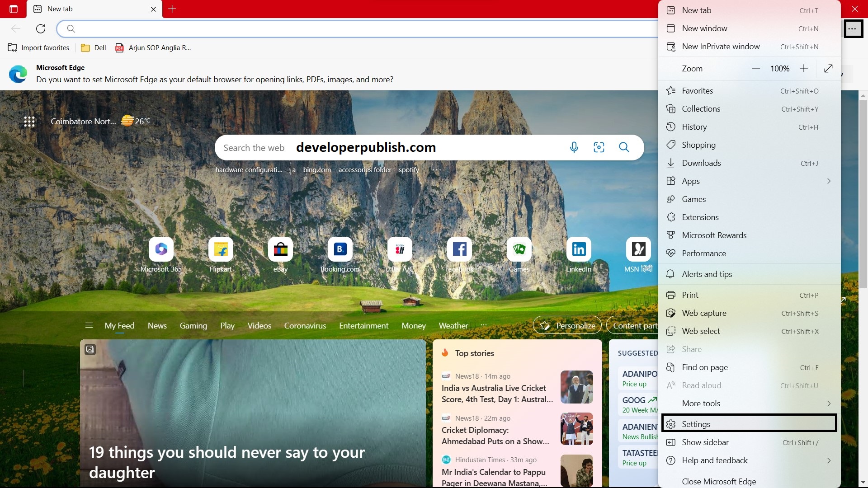Open the Import favorites link
The image size is (868, 488).
click(39, 47)
